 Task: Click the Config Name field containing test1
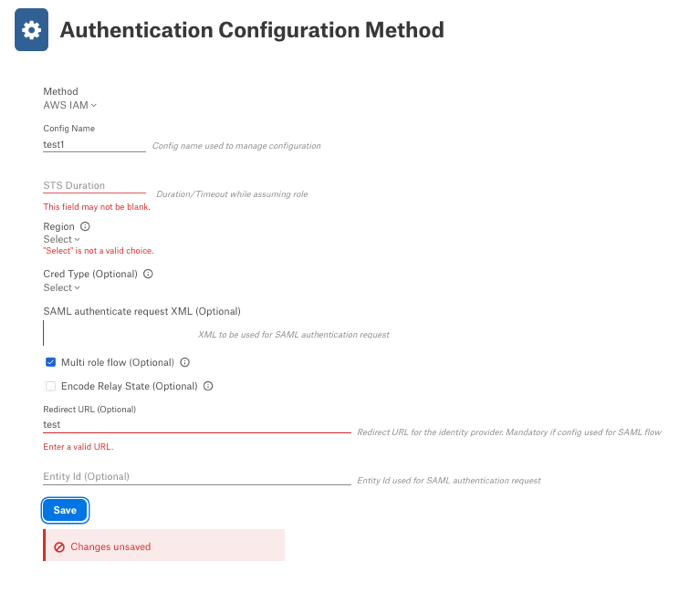click(x=94, y=145)
